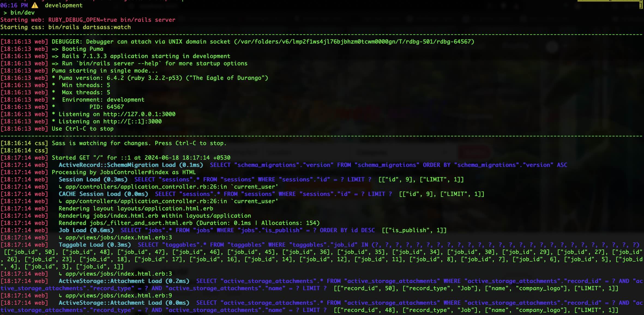Click the yellow highlighted block at top right
Screen dimensions: 644x315
610,1
